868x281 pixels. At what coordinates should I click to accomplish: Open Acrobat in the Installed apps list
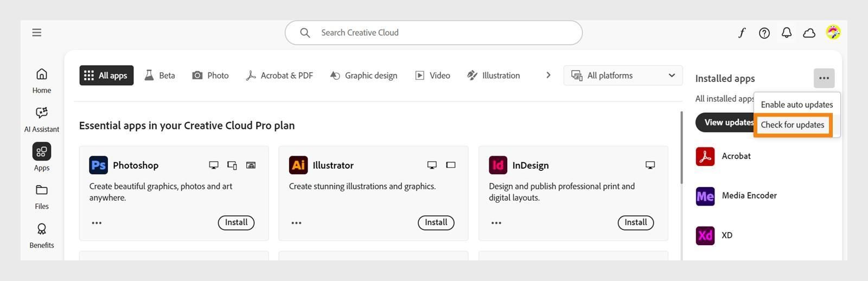point(723,156)
